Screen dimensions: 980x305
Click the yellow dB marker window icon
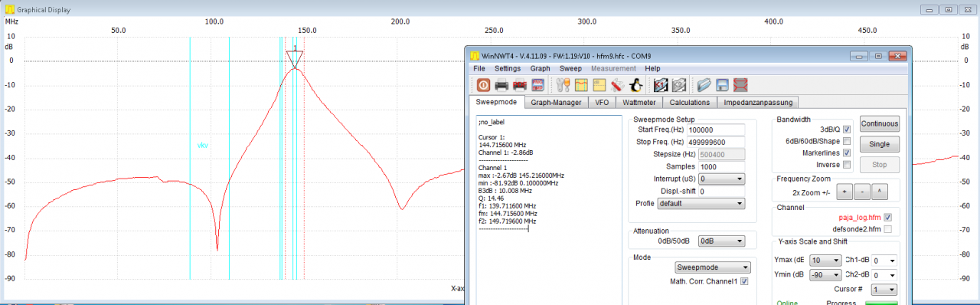[599, 85]
